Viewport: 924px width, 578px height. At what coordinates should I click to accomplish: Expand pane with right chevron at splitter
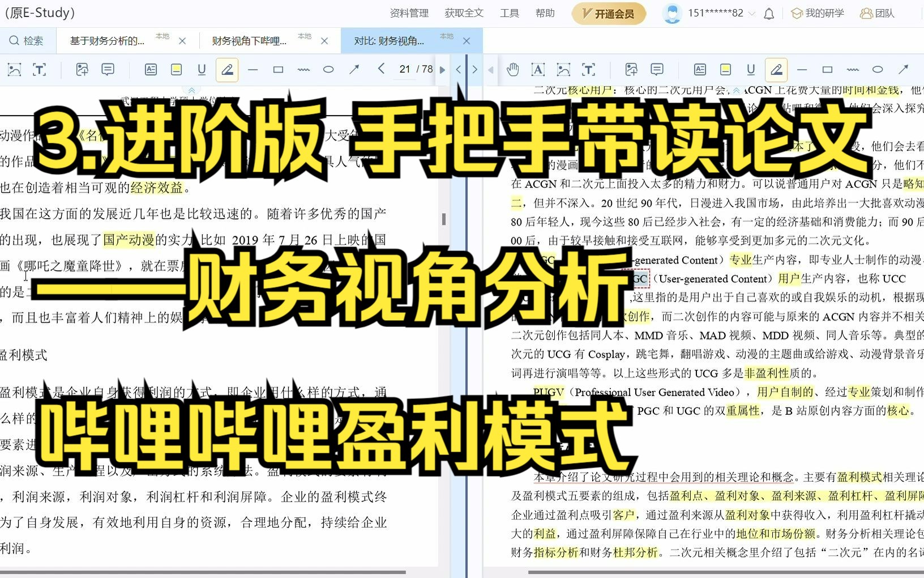point(474,70)
